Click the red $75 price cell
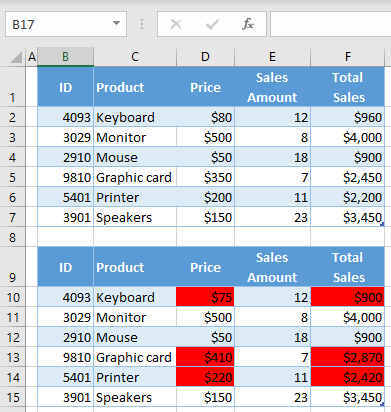The width and height of the screenshot is (391, 412). pyautogui.click(x=205, y=297)
